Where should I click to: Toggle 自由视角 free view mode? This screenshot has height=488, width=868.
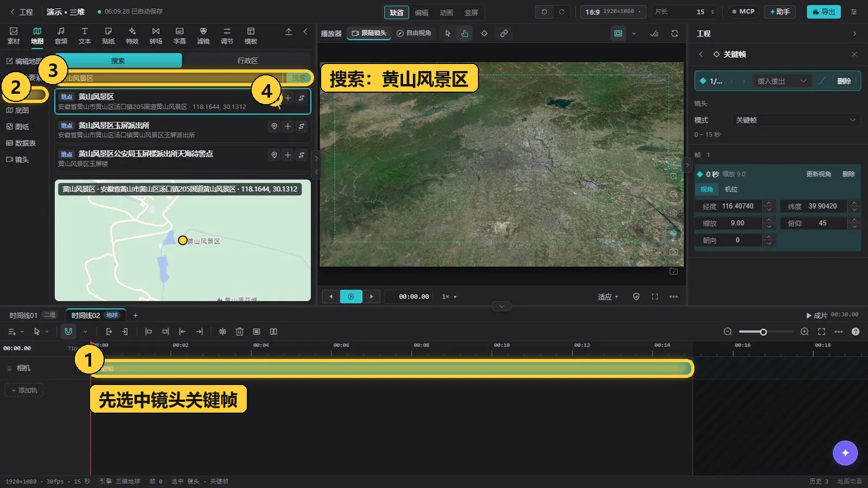(x=414, y=33)
